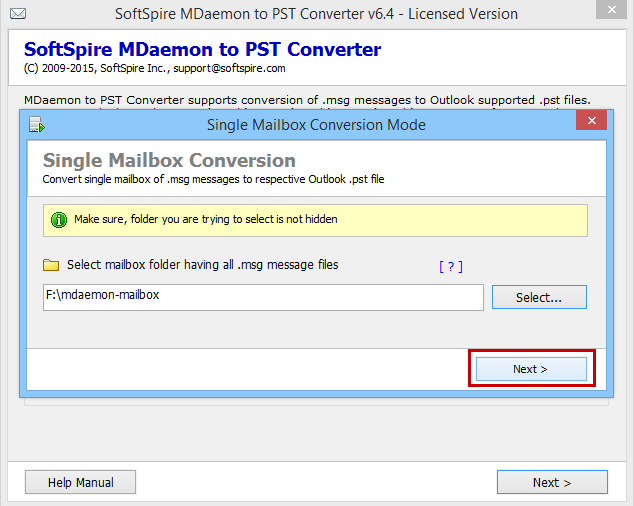Viewport: 634px width, 506px height.
Task: Click the 'Single Mailbox Conversion' heading
Action: coord(169,160)
